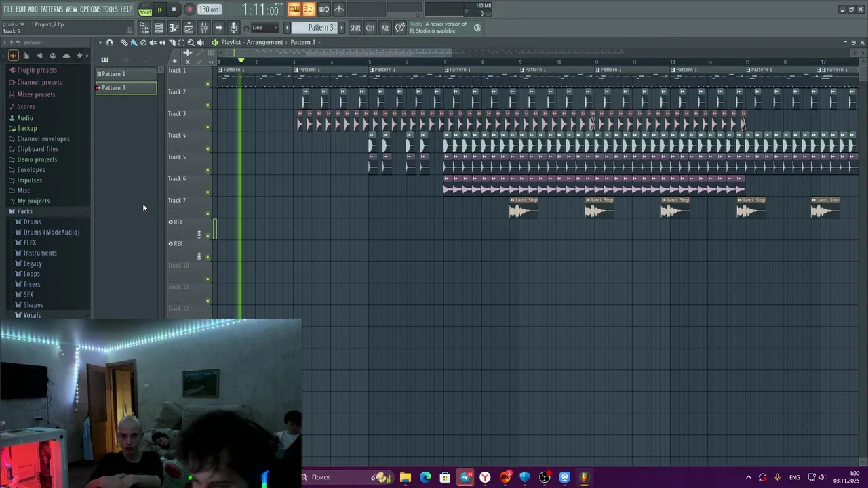This screenshot has height=488, width=868.
Task: Toggle the countdown before recording button
Action: point(309,9)
